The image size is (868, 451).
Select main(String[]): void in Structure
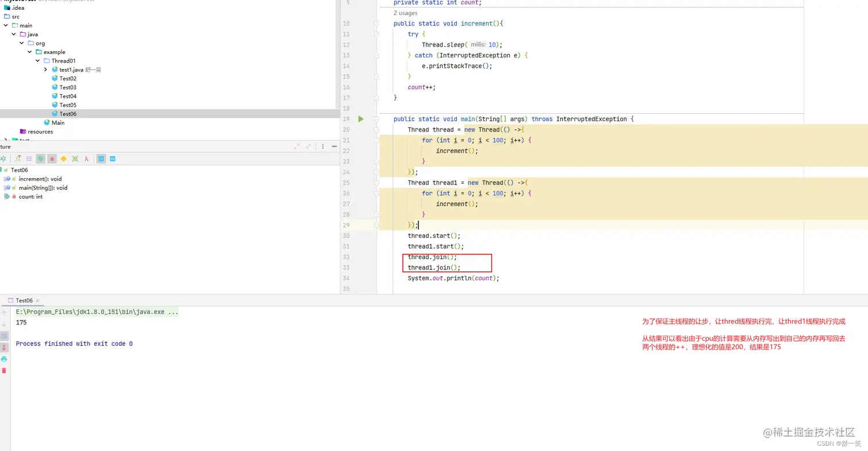pos(43,188)
